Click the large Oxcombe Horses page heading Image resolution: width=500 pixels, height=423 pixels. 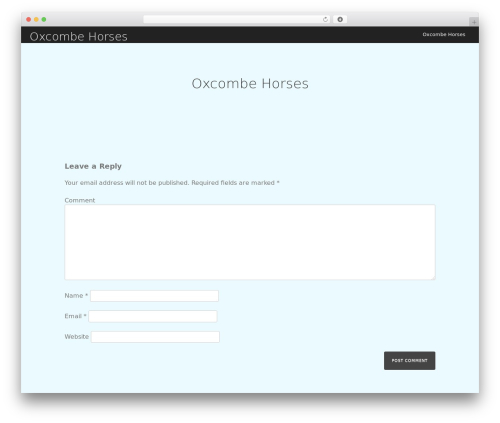250,83
